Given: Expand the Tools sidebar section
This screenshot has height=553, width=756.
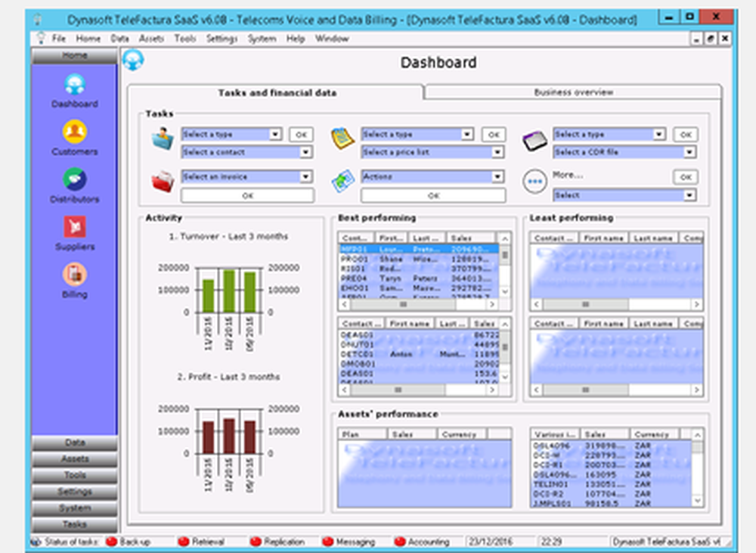Looking at the screenshot, I should point(75,475).
